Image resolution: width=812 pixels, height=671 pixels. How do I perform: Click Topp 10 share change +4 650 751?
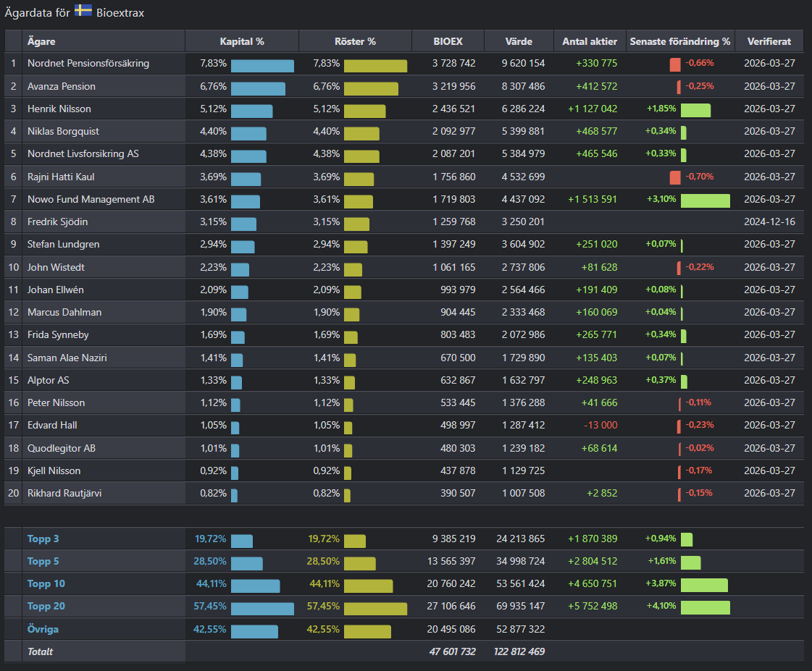593,583
